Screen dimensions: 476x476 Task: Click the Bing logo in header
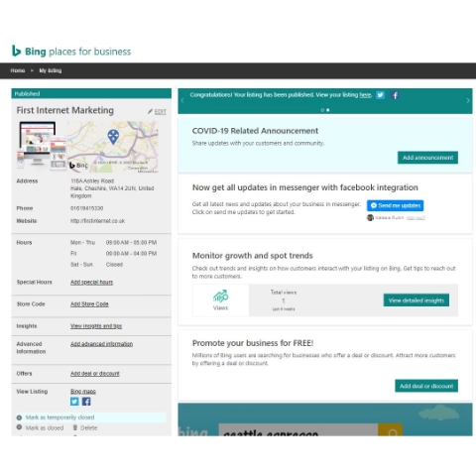(x=16, y=51)
